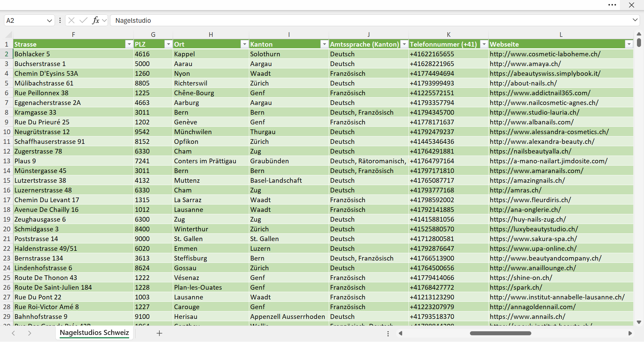Open link https://www.sakura-spa.ch/
Image resolution: width=644 pixels, height=342 pixels.
(x=533, y=239)
